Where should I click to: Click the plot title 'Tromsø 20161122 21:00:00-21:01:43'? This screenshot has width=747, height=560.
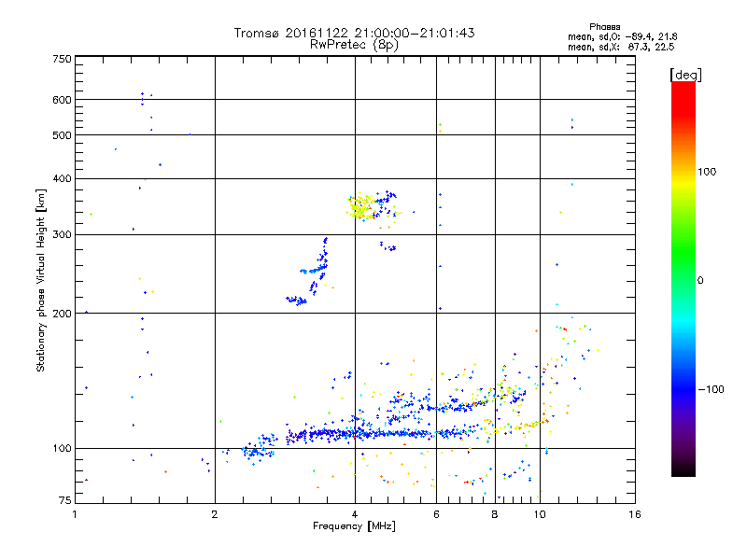tap(354, 33)
